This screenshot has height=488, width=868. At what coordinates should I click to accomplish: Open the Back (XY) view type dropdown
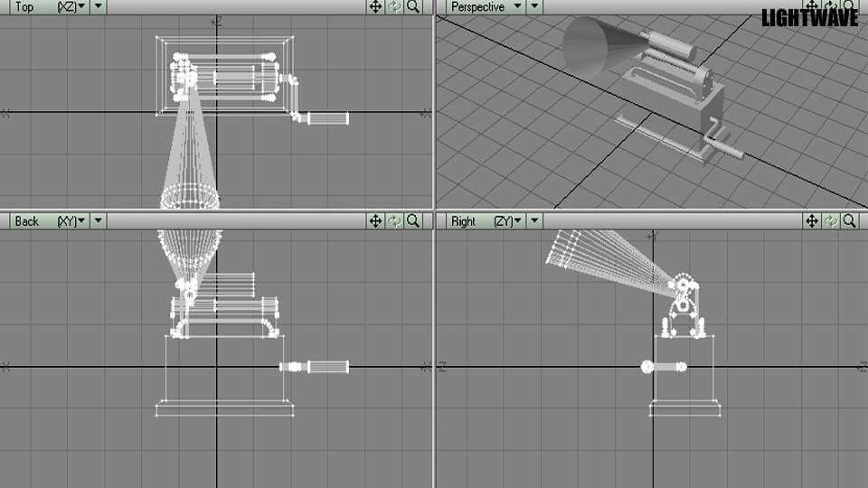pyautogui.click(x=72, y=221)
